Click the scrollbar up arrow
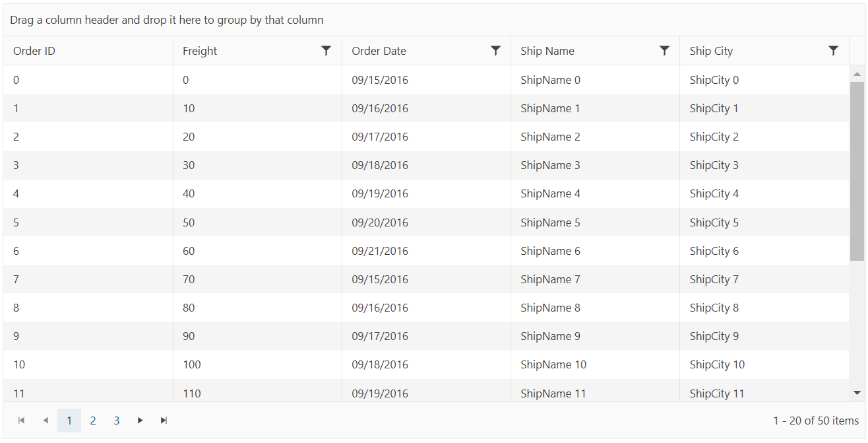868x443 pixels. click(x=857, y=74)
